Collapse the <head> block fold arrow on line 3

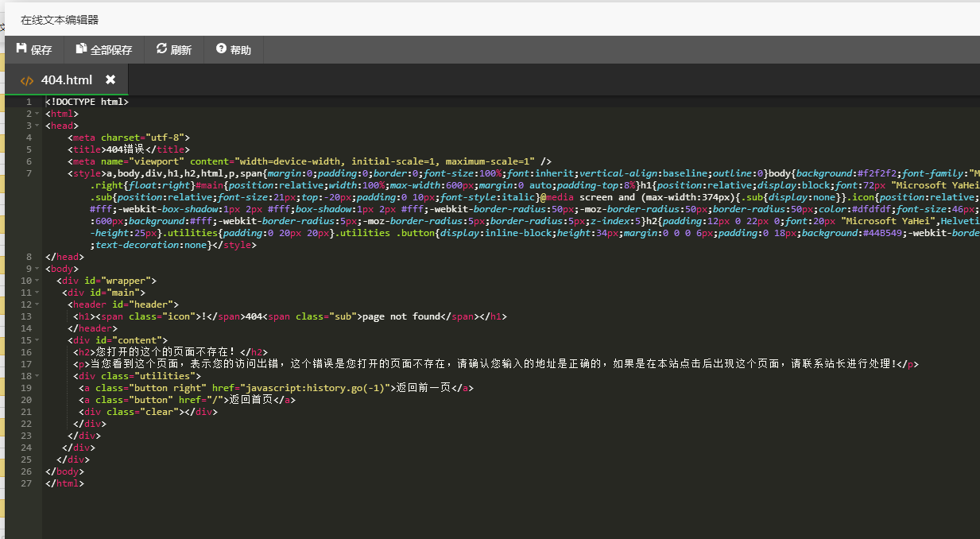(37, 126)
